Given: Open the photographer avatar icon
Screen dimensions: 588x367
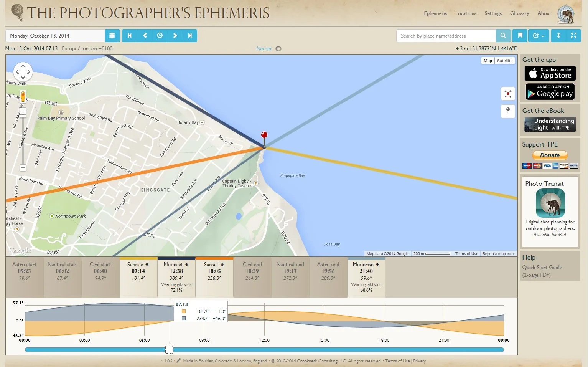Looking at the screenshot, I should click(x=566, y=15).
